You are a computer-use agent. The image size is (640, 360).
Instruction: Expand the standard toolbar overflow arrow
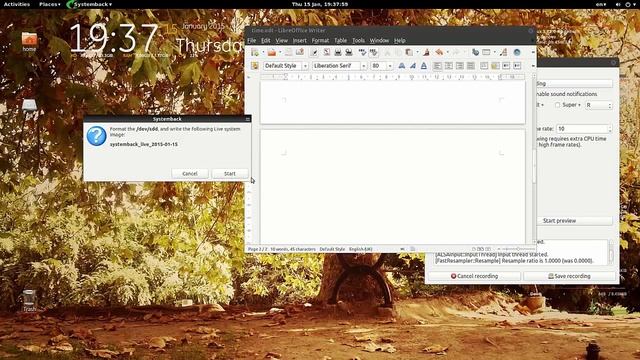[x=533, y=52]
